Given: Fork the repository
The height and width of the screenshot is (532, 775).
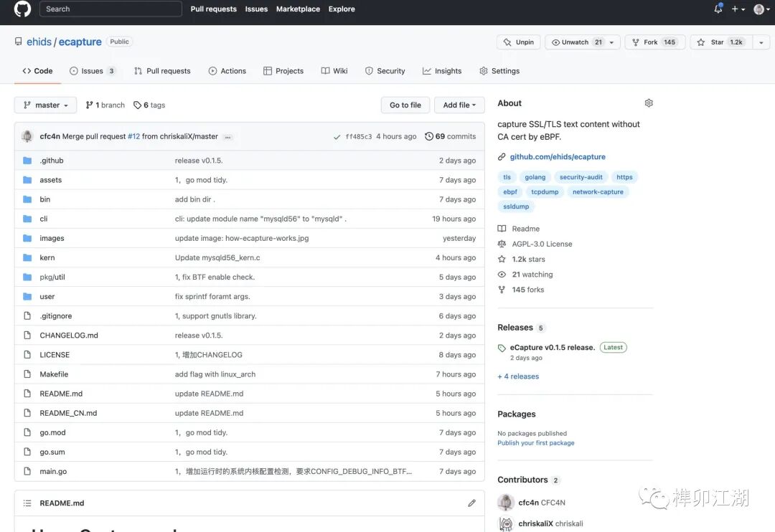Looking at the screenshot, I should pos(655,42).
